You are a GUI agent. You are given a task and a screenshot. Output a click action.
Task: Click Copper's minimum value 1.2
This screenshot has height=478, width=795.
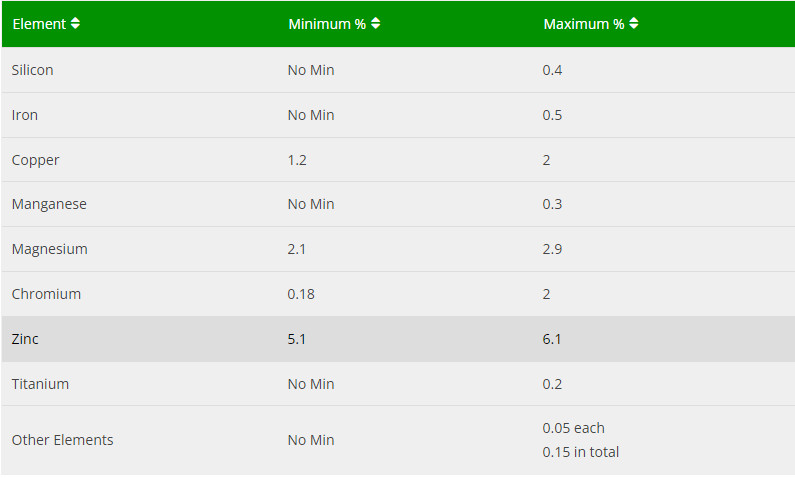(x=296, y=160)
